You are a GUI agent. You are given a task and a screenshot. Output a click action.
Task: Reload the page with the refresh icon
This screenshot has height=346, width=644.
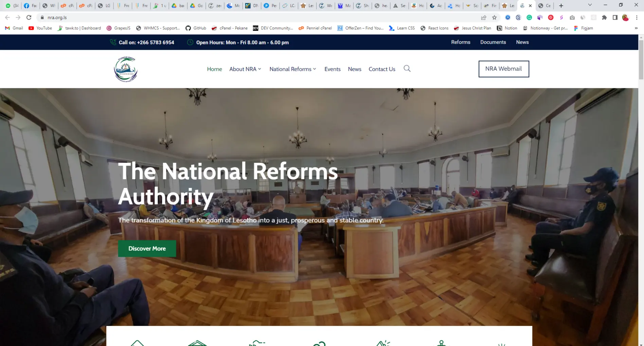[x=29, y=17]
